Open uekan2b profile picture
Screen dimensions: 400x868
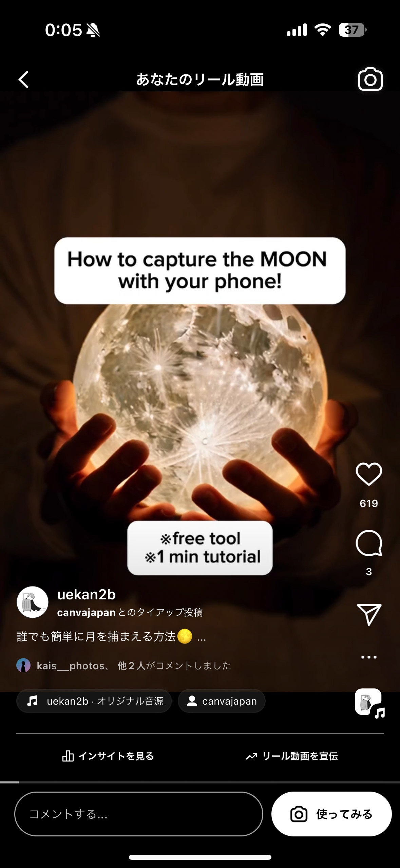33,602
